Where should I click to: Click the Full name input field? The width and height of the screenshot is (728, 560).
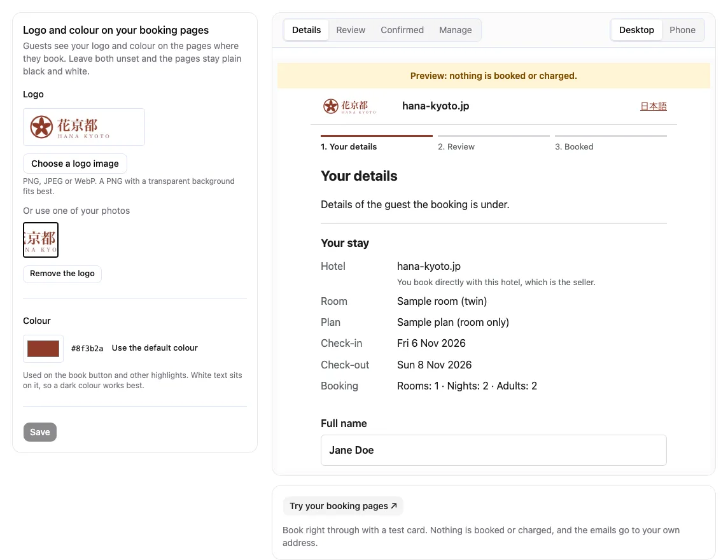pos(494,451)
